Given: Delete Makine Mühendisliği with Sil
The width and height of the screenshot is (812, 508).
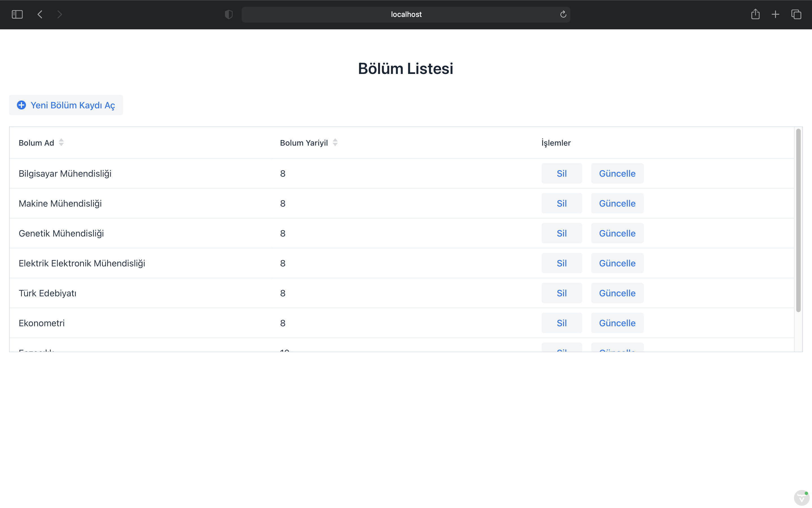Looking at the screenshot, I should tap(562, 203).
